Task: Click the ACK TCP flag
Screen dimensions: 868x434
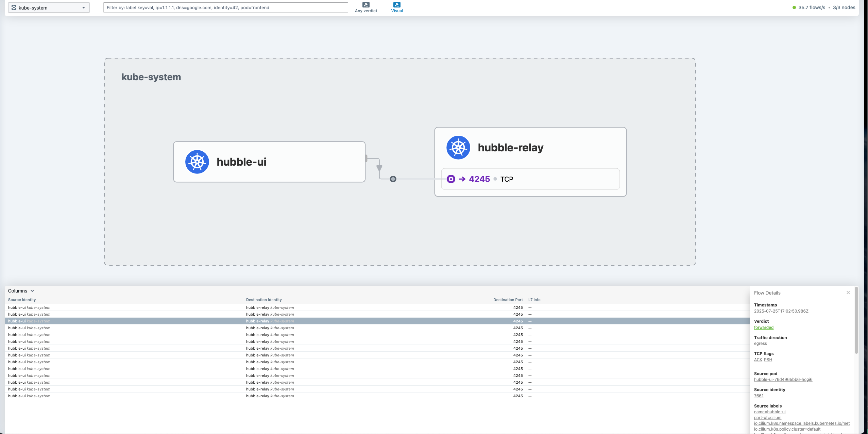Action: click(x=758, y=360)
